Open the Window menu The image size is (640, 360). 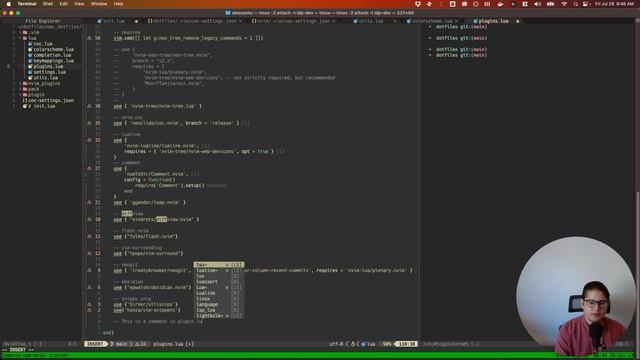coord(99,4)
